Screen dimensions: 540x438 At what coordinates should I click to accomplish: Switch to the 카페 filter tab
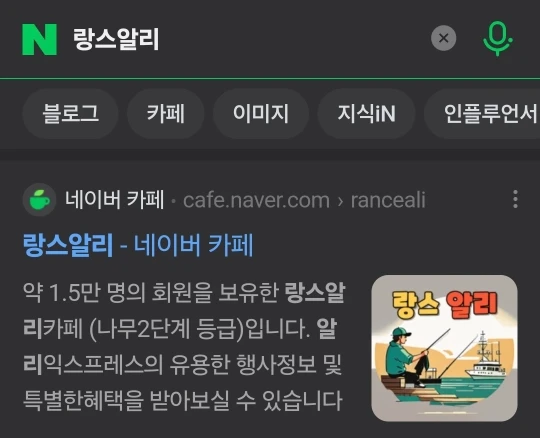point(166,114)
